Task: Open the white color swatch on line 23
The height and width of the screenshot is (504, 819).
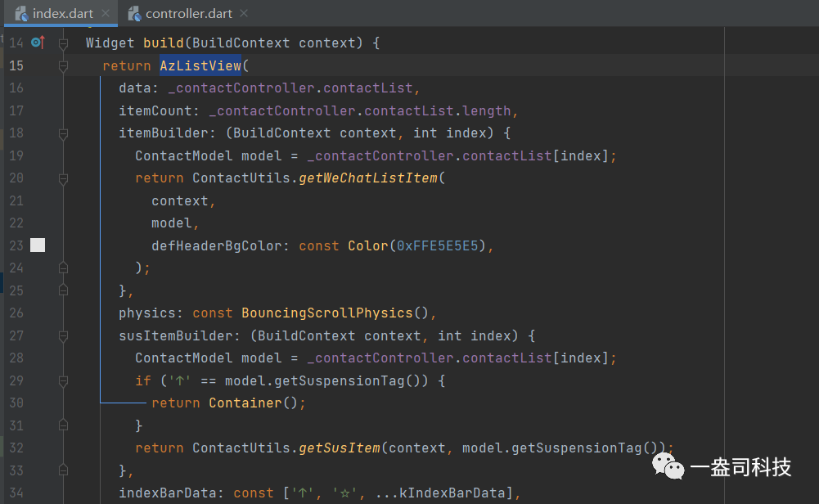Action: tap(38, 245)
